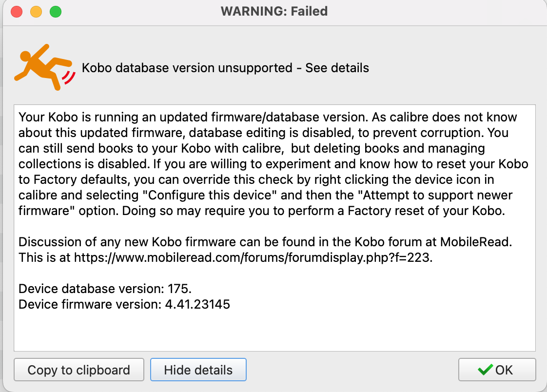Click the "WARNING: Failed" window title
The width and height of the screenshot is (547, 392).
[274, 11]
